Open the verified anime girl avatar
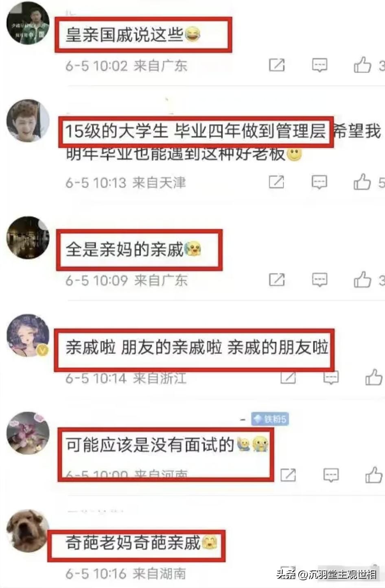Viewport: 385px width, 588px height. 28,335
